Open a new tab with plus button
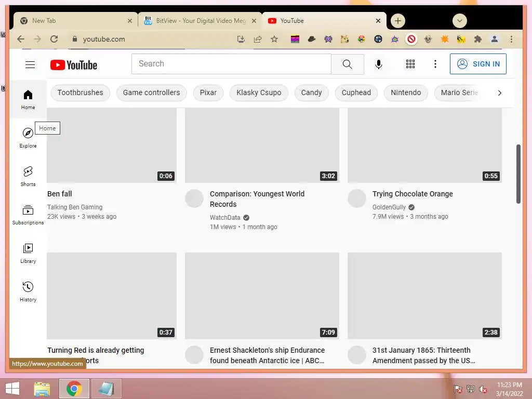This screenshot has width=532, height=399. click(x=397, y=21)
